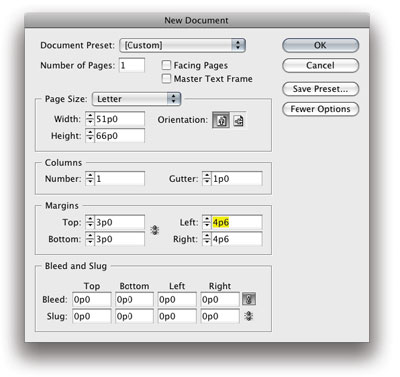Collapse the dialog with Fewer Options
This screenshot has width=400, height=377.
click(x=320, y=109)
